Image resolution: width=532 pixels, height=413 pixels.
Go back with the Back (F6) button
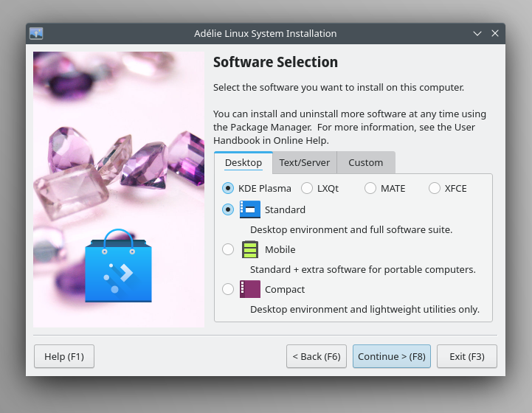pos(317,356)
